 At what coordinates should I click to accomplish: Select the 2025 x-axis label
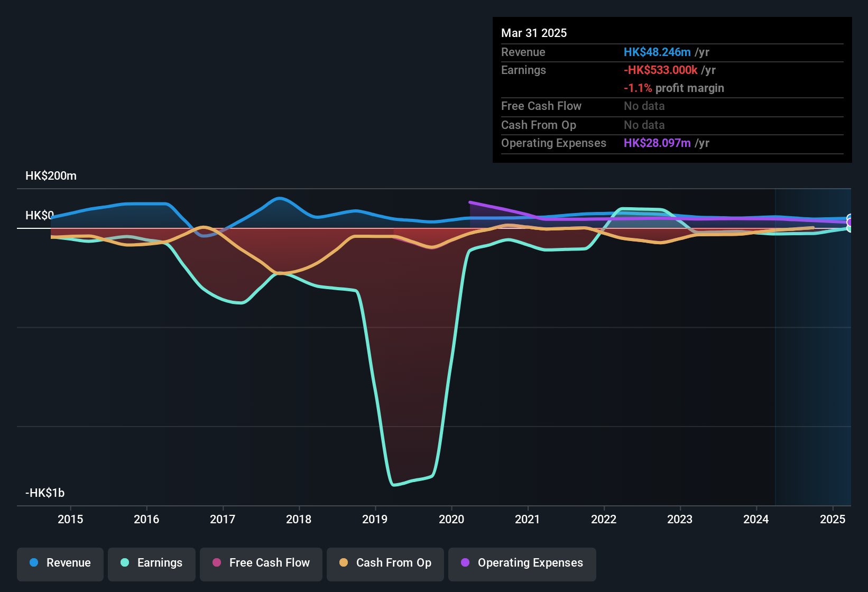pyautogui.click(x=833, y=519)
